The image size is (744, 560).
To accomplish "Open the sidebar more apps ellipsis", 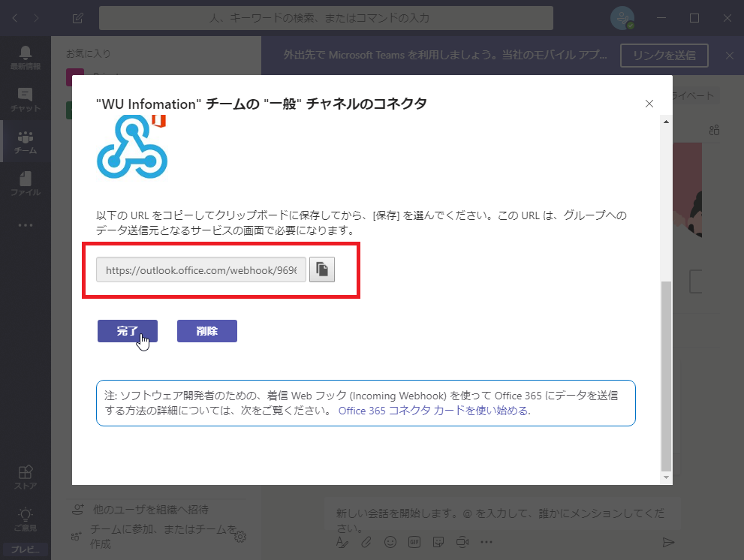I will 26,225.
